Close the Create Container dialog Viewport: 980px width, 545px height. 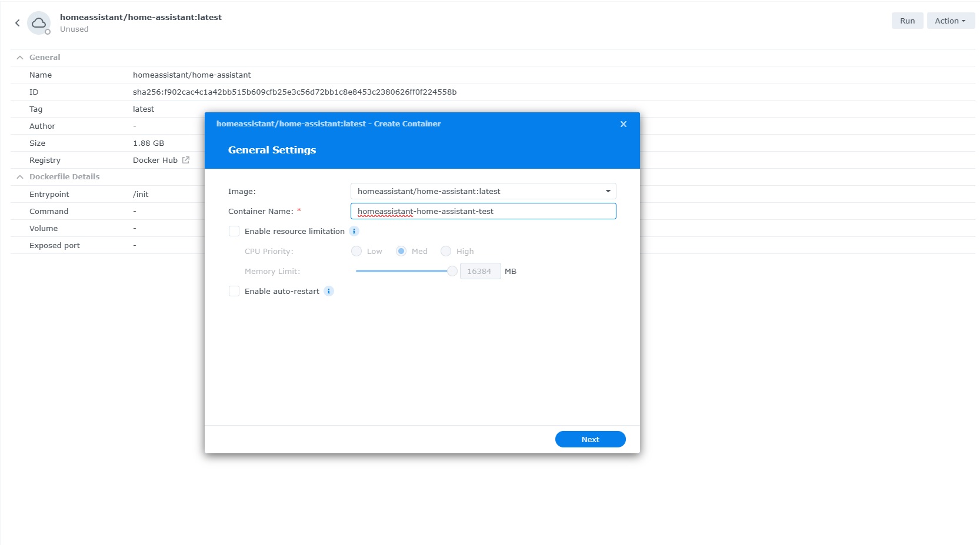(x=624, y=124)
